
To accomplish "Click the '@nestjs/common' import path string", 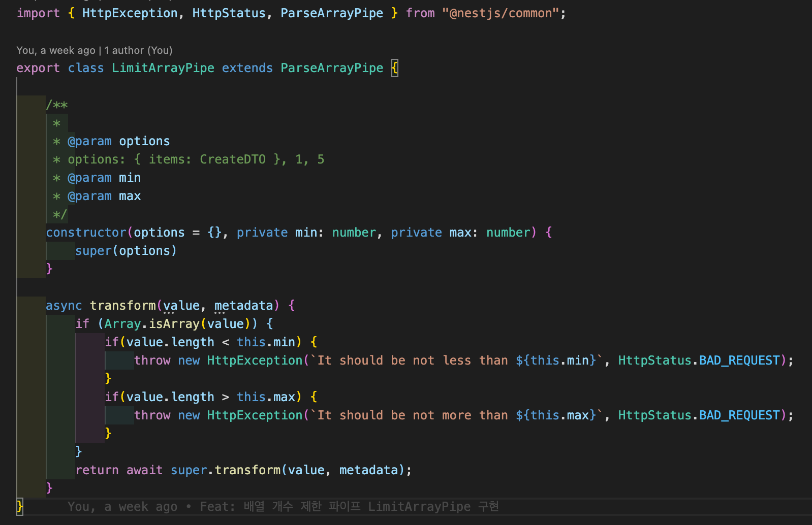I will click(501, 13).
